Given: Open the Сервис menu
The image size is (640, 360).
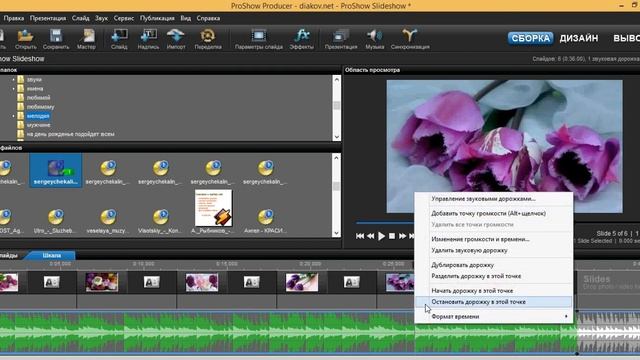Looking at the screenshot, I should tap(124, 18).
